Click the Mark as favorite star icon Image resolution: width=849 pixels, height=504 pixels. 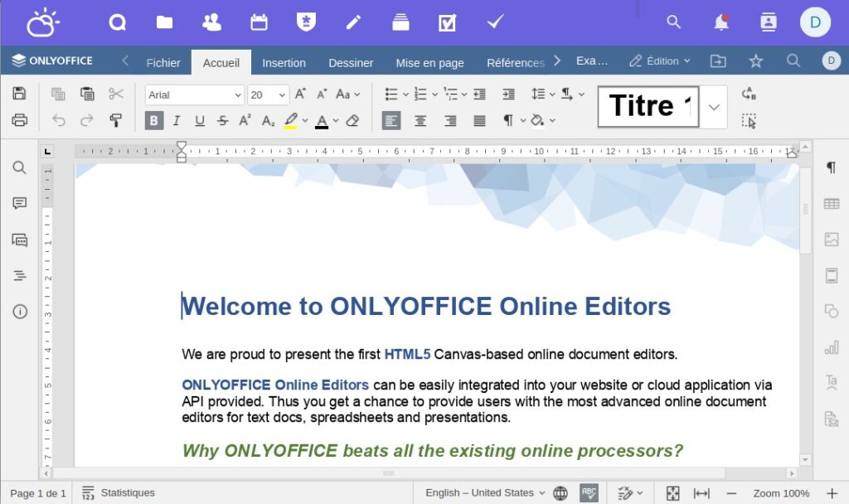tap(755, 61)
